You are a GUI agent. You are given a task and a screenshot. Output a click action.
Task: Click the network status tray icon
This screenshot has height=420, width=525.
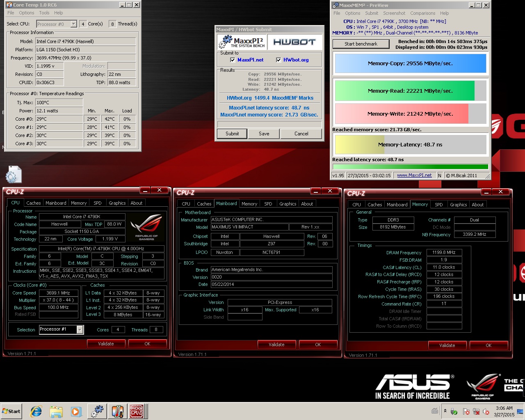coord(476,411)
